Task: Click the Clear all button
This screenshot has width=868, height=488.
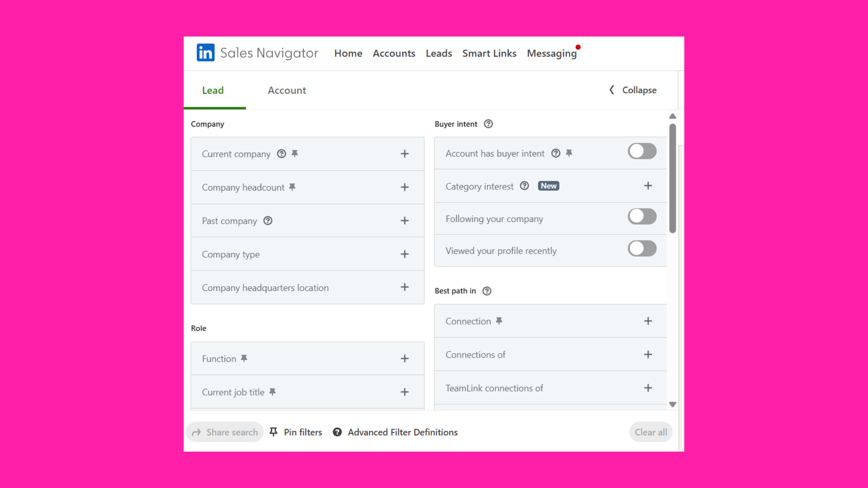Action: click(x=651, y=432)
